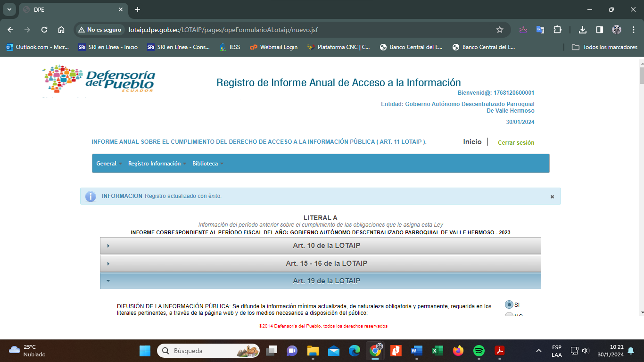Viewport: 644px width, 362px height.
Task: Click the Cerrar sesión link
Action: [516, 142]
